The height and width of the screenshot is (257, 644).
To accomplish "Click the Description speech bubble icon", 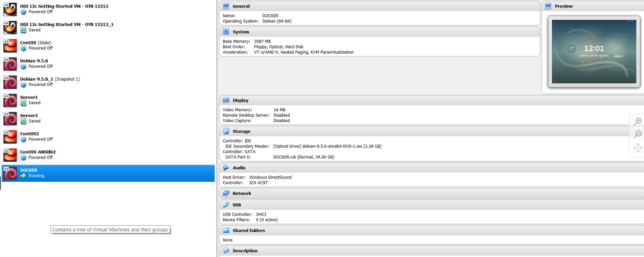I will (x=226, y=251).
